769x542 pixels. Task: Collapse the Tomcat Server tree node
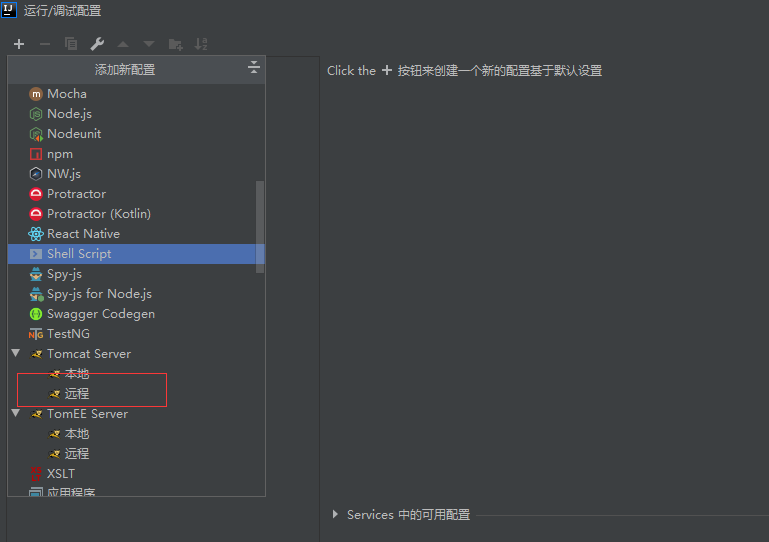(x=16, y=354)
